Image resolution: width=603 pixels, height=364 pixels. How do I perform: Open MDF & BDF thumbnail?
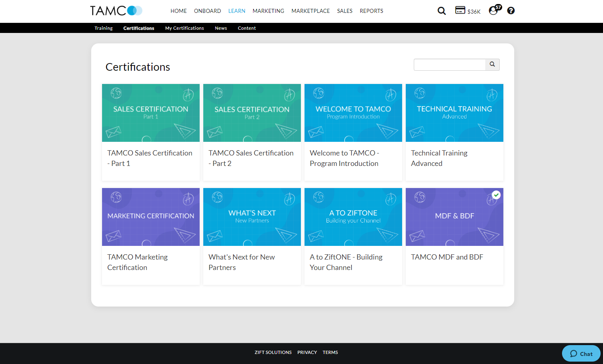pyautogui.click(x=454, y=217)
